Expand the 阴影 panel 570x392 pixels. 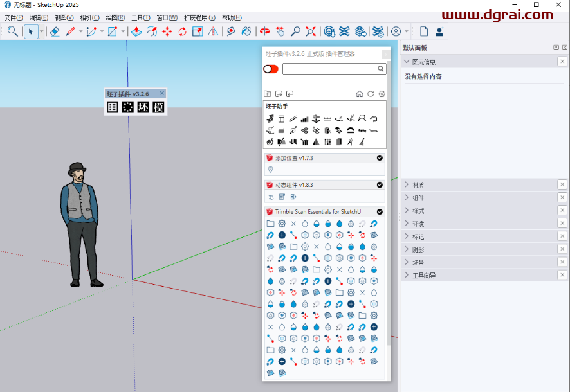pos(407,249)
